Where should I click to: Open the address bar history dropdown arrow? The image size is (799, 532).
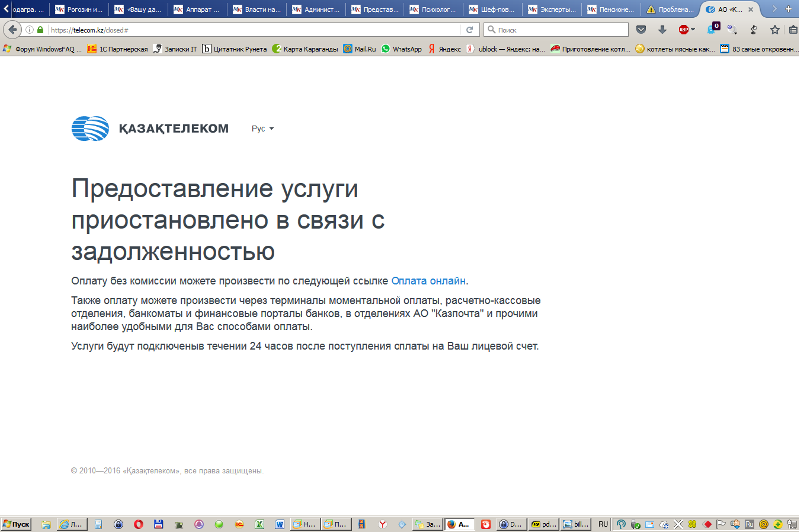[x=455, y=30]
